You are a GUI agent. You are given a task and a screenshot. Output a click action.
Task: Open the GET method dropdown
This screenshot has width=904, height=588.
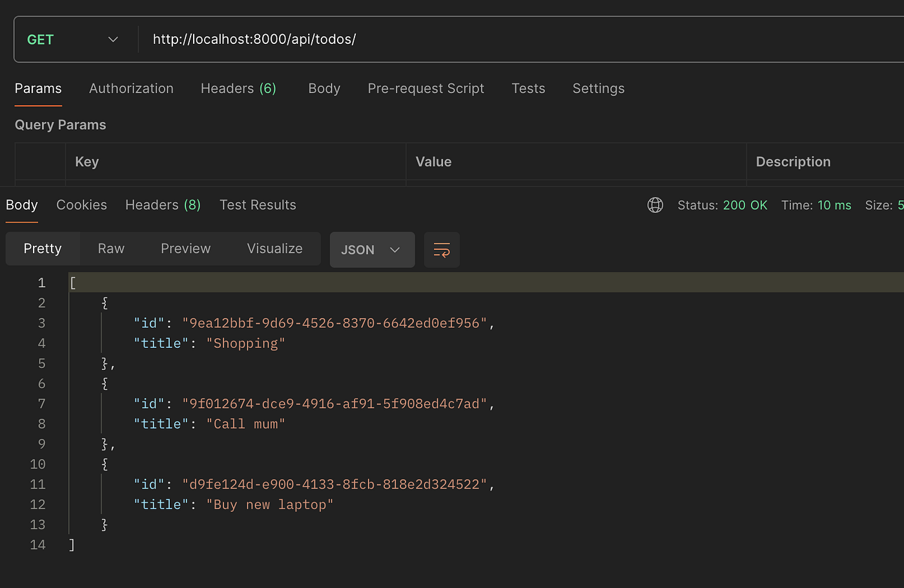click(x=73, y=39)
